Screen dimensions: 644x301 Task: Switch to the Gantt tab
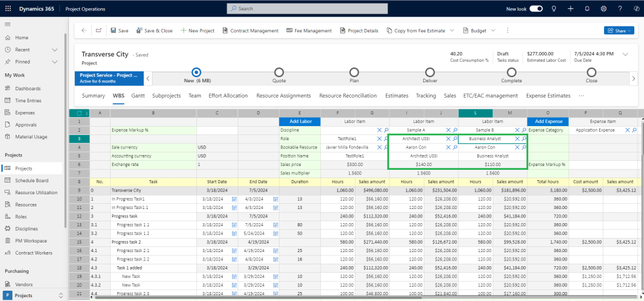pos(138,96)
